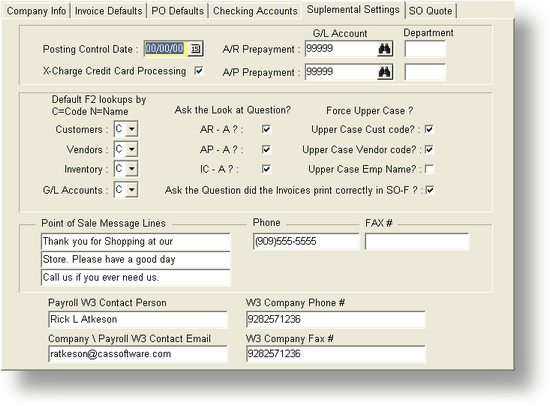Viewport: 550px width, 406px height.
Task: Click A/R Prepayment G/L account field
Action: pos(341,49)
